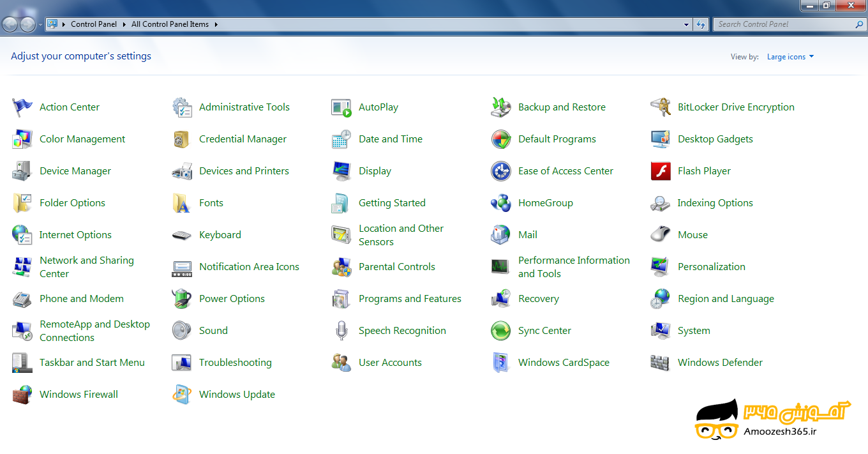This screenshot has width=868, height=454.
Task: Open the Taskbar and Start Menu link
Action: [92, 363]
